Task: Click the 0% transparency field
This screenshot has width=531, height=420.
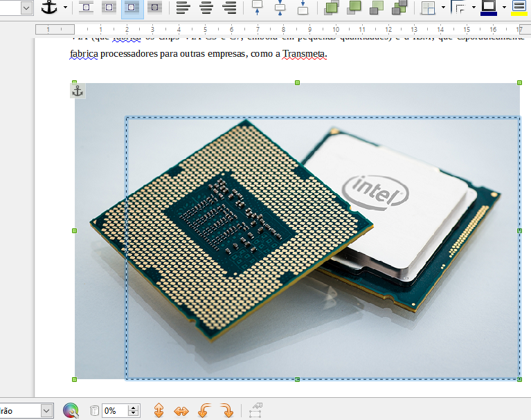Action: 115,411
